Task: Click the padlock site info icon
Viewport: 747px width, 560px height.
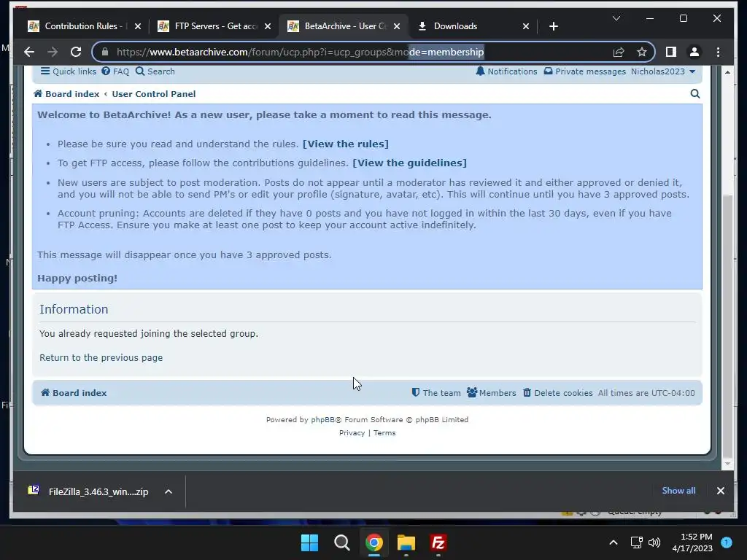Action: 105,52
